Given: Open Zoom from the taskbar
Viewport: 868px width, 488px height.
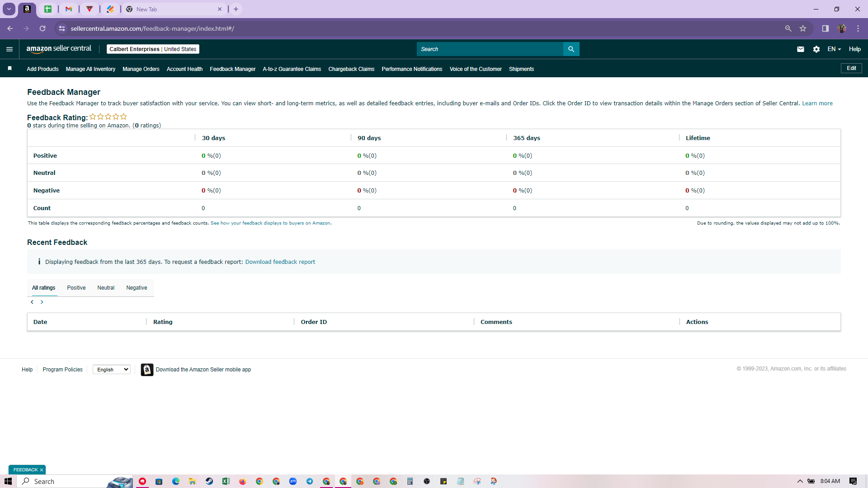Looking at the screenshot, I should (x=293, y=481).
